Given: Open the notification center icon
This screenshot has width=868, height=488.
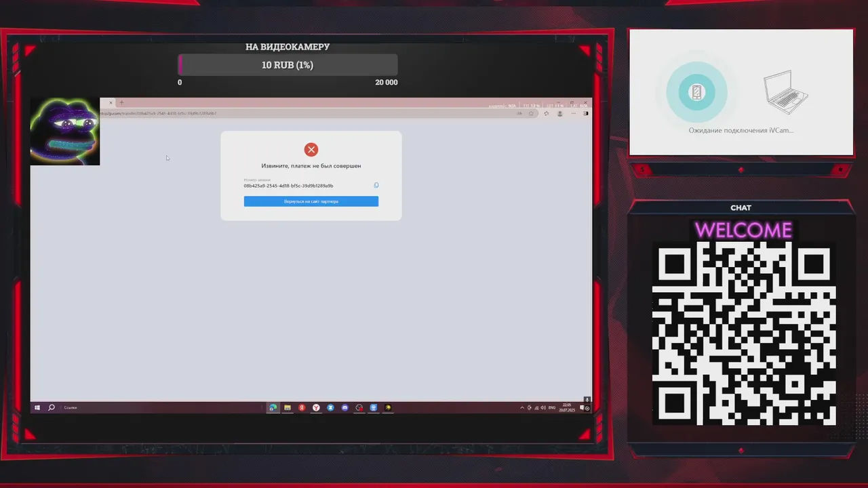Looking at the screenshot, I should (582, 407).
